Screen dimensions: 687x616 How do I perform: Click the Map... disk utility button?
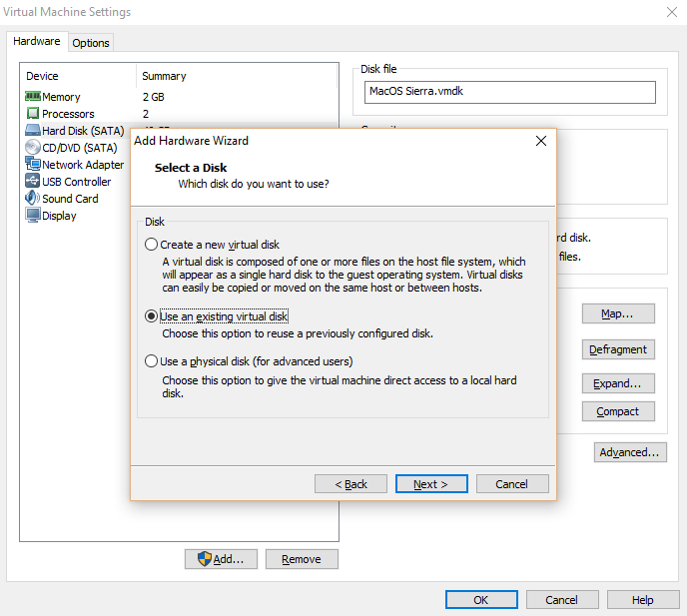point(618,313)
